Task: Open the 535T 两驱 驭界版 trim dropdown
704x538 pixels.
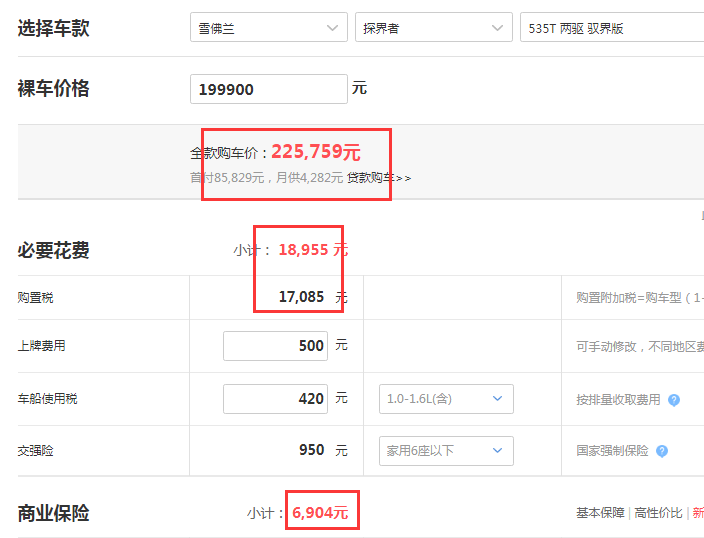Action: coord(612,27)
